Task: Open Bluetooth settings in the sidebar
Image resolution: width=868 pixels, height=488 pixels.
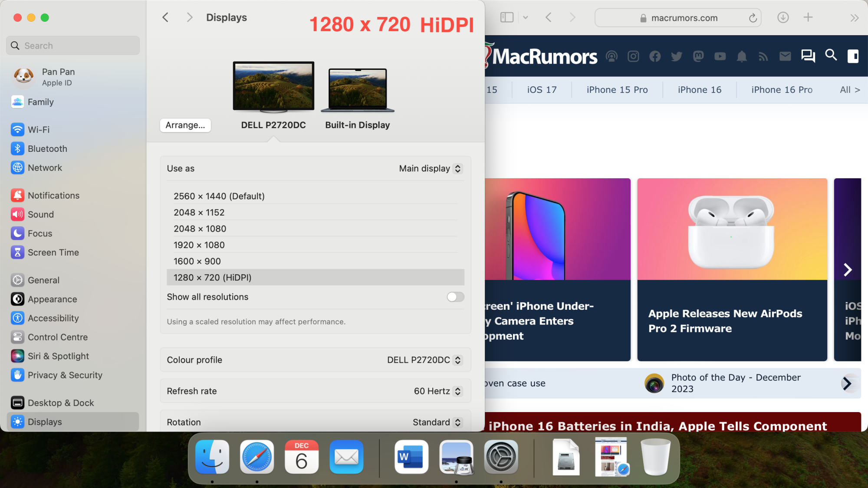Action: coord(47,149)
